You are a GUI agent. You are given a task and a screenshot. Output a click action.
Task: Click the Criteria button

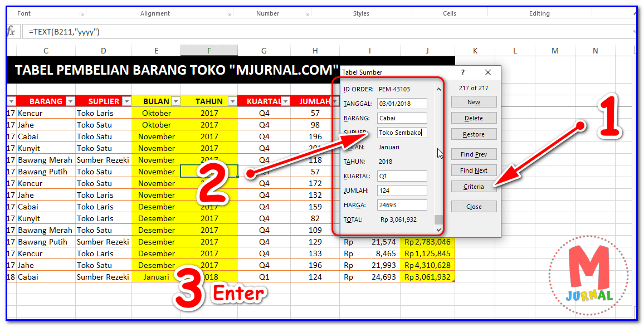(474, 187)
